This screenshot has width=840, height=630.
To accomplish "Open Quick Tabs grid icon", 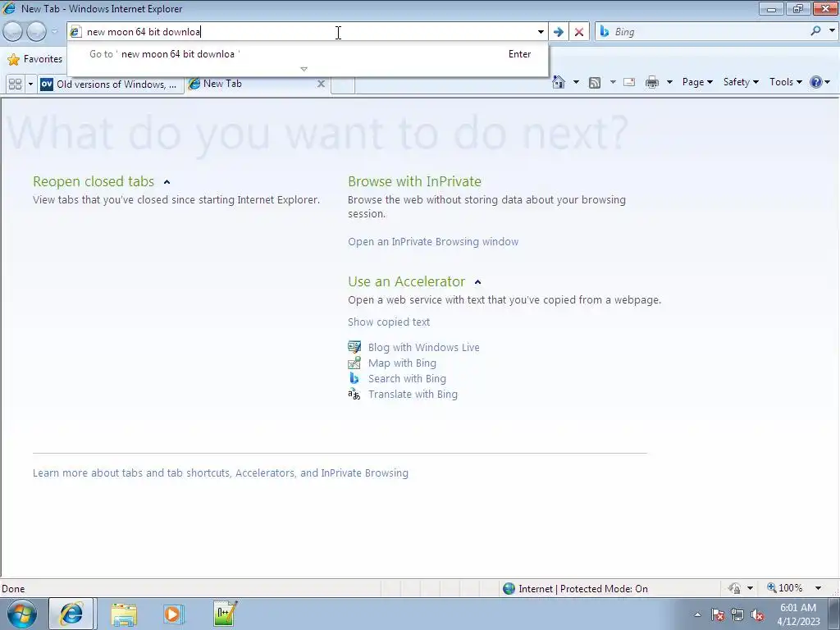I will coord(15,84).
